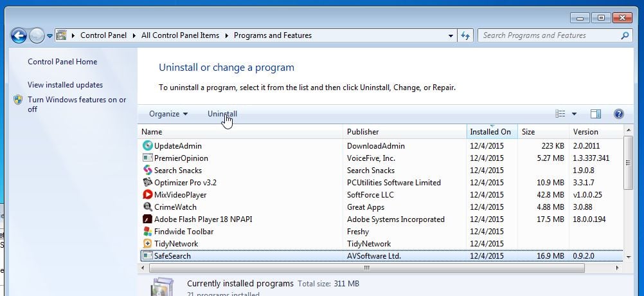Click the Uninstall toolbar button
This screenshot has width=644, height=296.
click(222, 114)
